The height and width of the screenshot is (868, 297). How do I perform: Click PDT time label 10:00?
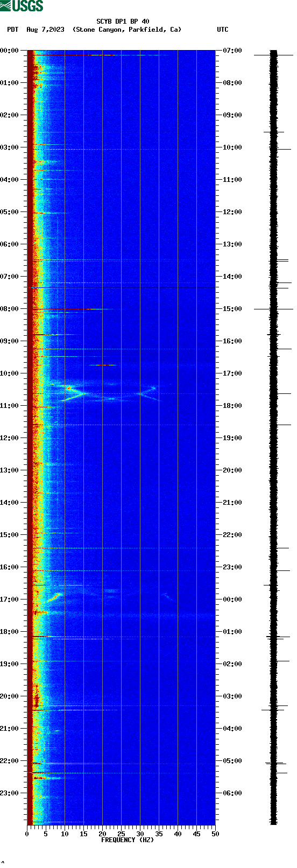(10, 373)
